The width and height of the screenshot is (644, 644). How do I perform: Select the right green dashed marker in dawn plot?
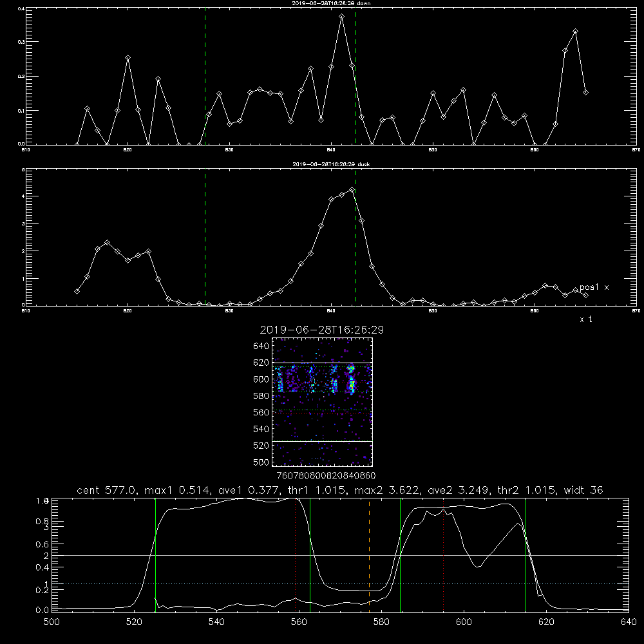(x=355, y=76)
